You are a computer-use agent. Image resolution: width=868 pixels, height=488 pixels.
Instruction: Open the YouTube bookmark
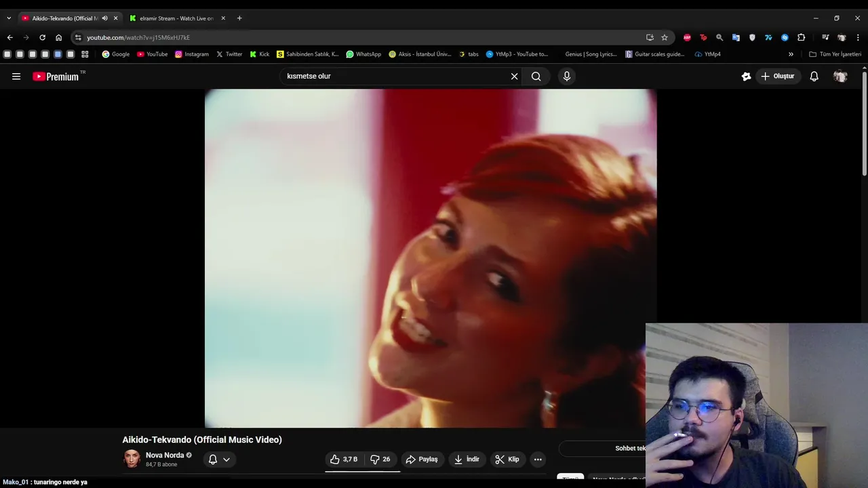click(153, 54)
